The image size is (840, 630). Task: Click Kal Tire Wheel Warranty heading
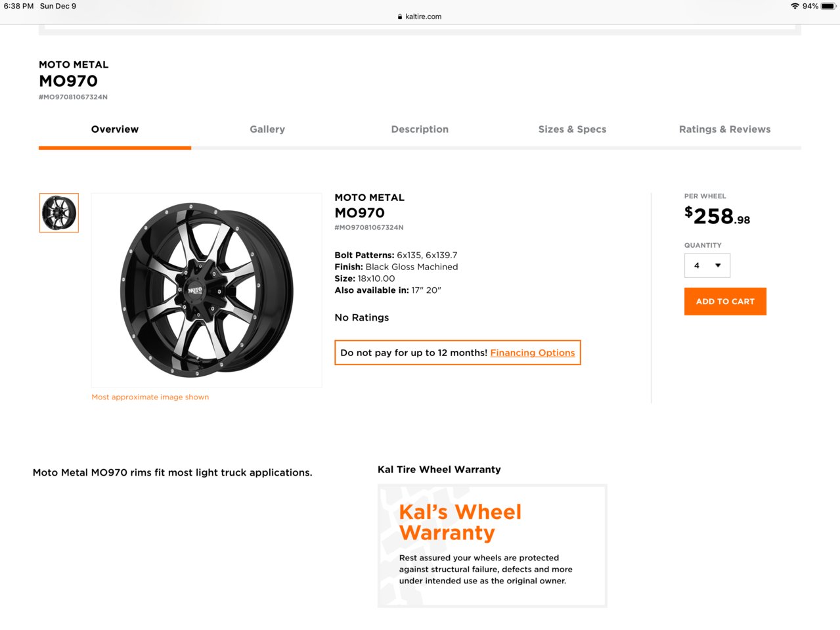tap(439, 470)
